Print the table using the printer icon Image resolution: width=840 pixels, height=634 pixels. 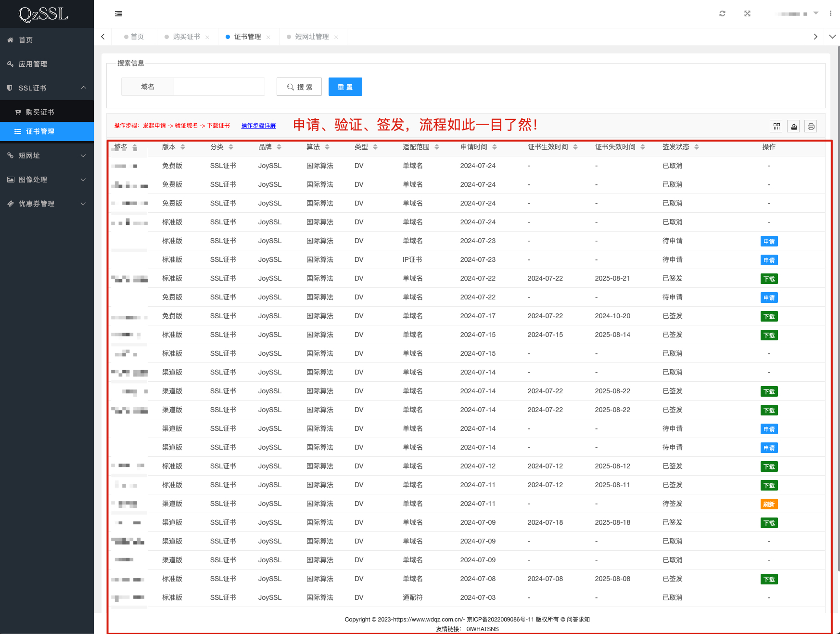point(811,127)
